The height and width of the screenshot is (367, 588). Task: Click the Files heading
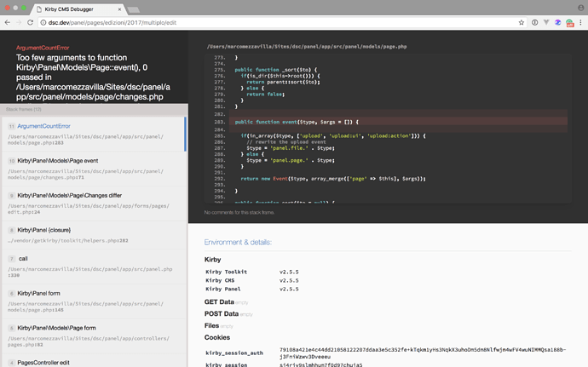click(x=211, y=326)
